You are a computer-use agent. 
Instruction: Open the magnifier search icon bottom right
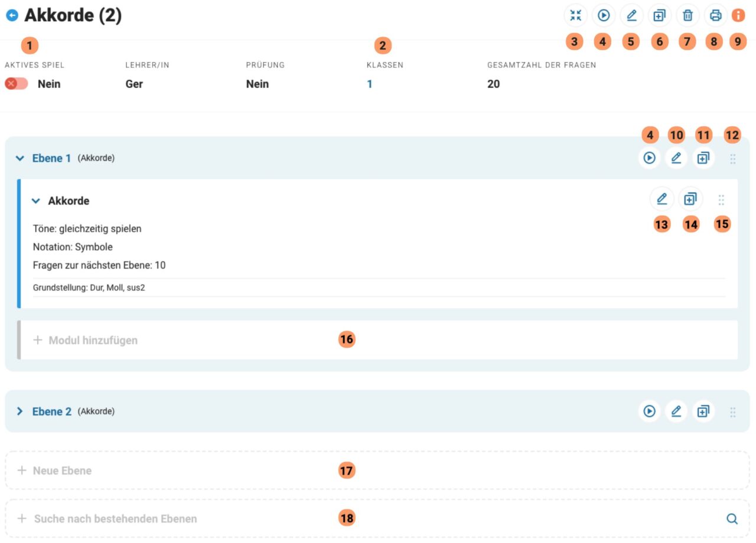[x=732, y=518]
